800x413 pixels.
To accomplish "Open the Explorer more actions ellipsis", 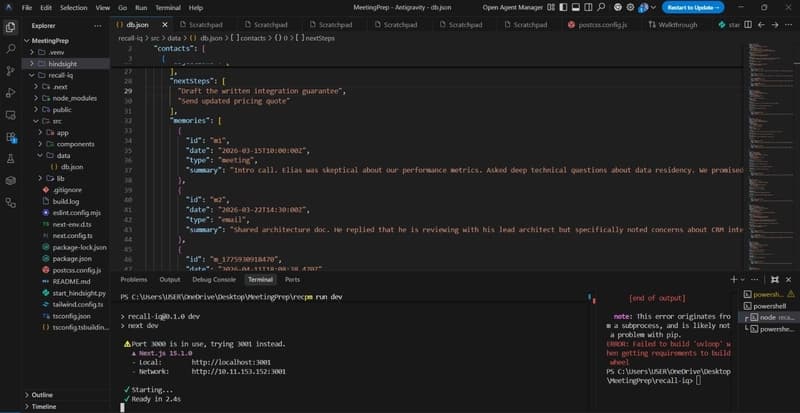I will (x=97, y=26).
